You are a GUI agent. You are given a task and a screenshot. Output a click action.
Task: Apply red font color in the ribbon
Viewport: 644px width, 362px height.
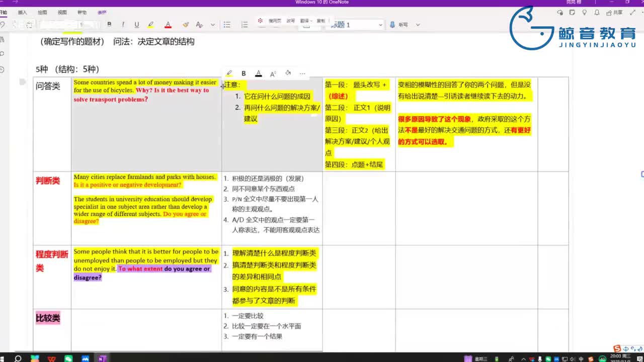point(168,25)
